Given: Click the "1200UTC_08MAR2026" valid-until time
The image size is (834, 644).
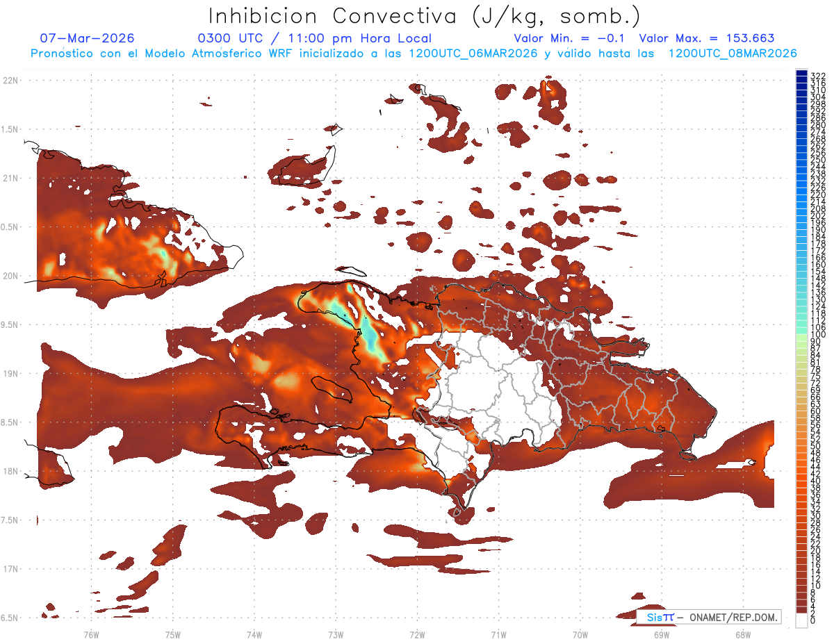Looking at the screenshot, I should (733, 53).
